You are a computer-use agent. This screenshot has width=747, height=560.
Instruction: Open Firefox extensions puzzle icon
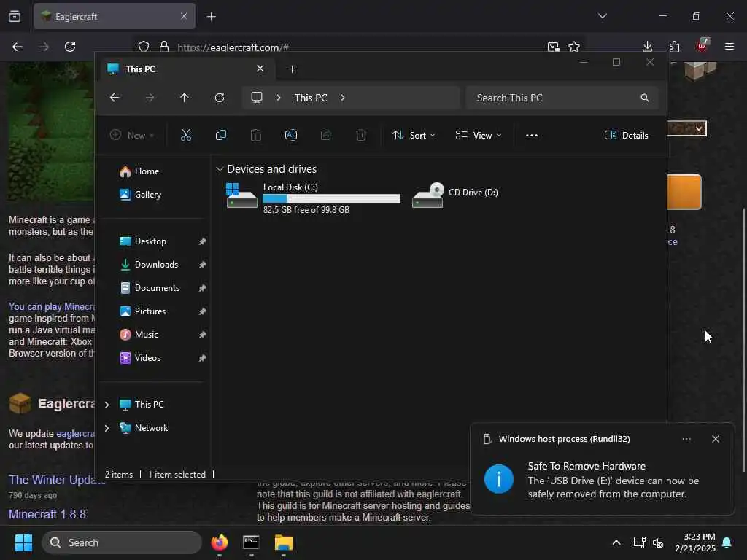674,47
